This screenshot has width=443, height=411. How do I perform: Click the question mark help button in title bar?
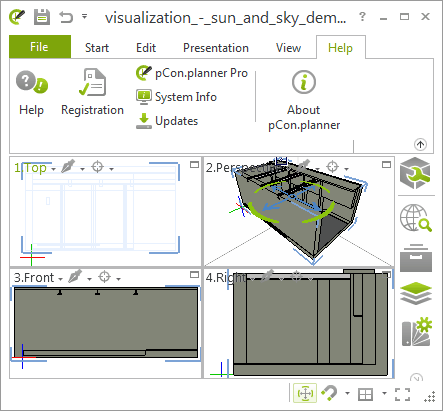click(x=362, y=16)
